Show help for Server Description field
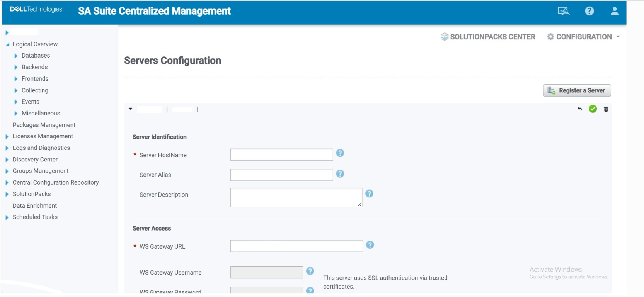The height and width of the screenshot is (297, 644). 369,194
